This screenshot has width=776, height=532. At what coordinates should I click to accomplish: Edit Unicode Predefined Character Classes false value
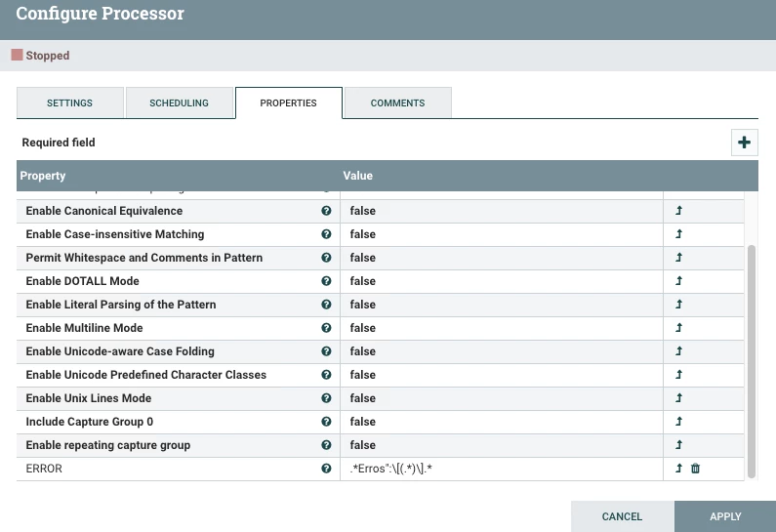(502, 375)
